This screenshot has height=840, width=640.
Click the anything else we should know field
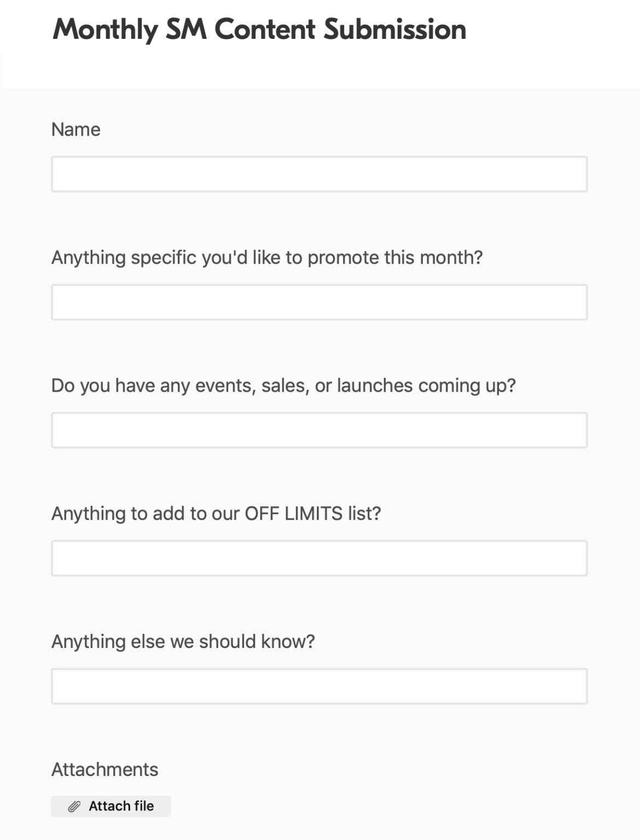[319, 686]
